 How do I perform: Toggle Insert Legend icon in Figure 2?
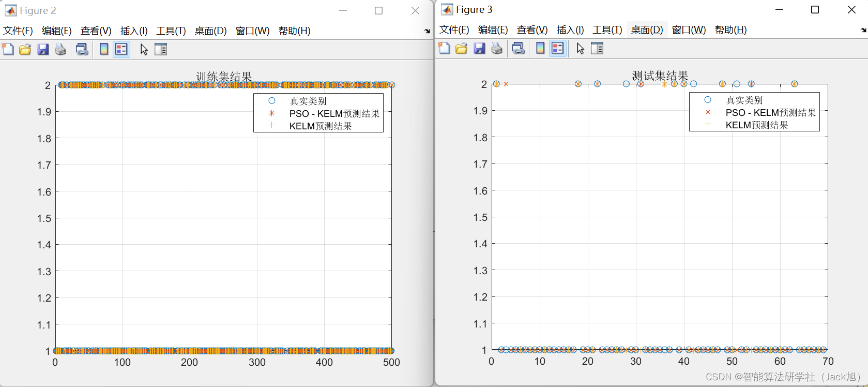coord(121,49)
